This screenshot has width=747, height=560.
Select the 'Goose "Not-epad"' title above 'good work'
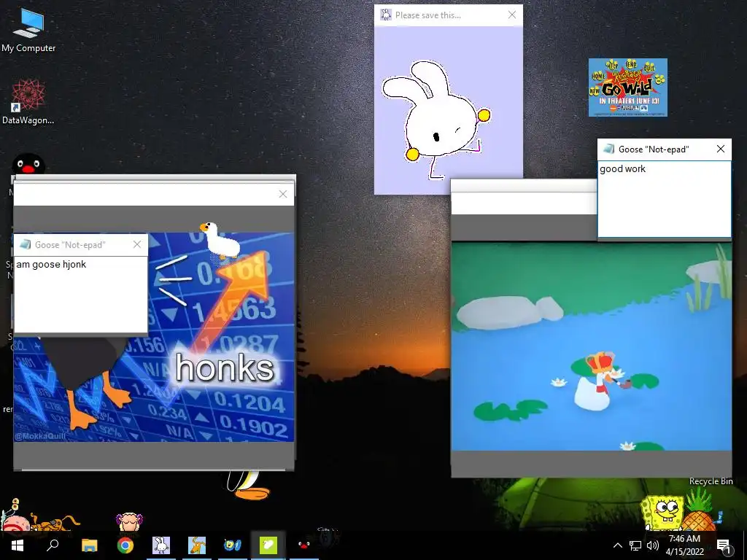pyautogui.click(x=654, y=149)
